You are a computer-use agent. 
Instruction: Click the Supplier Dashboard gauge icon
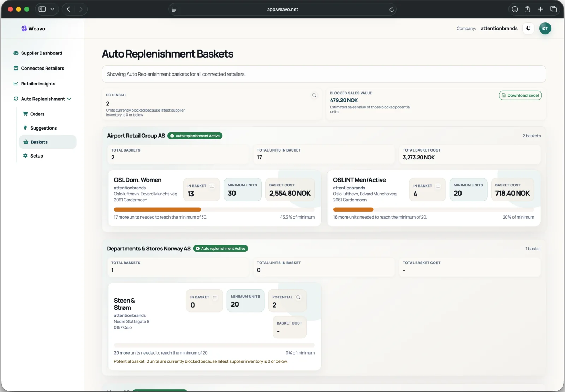point(16,53)
